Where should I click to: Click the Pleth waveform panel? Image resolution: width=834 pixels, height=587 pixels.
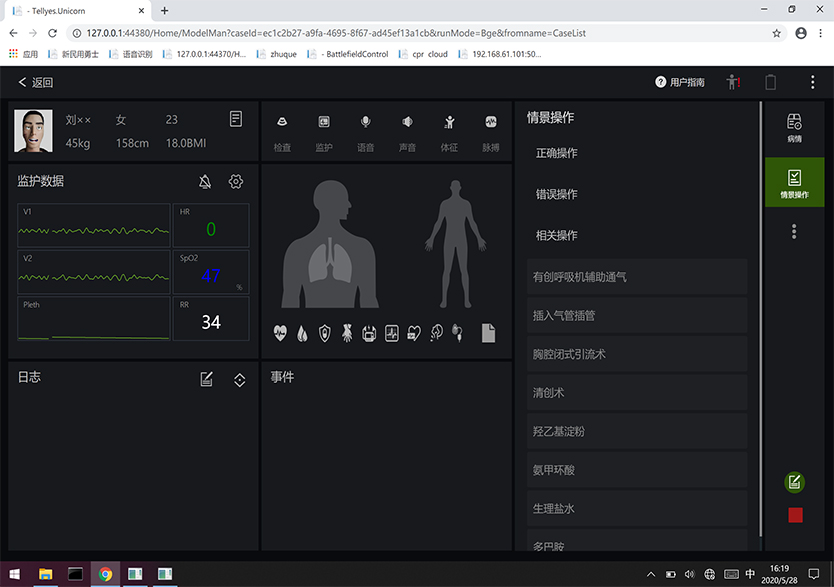coord(94,318)
